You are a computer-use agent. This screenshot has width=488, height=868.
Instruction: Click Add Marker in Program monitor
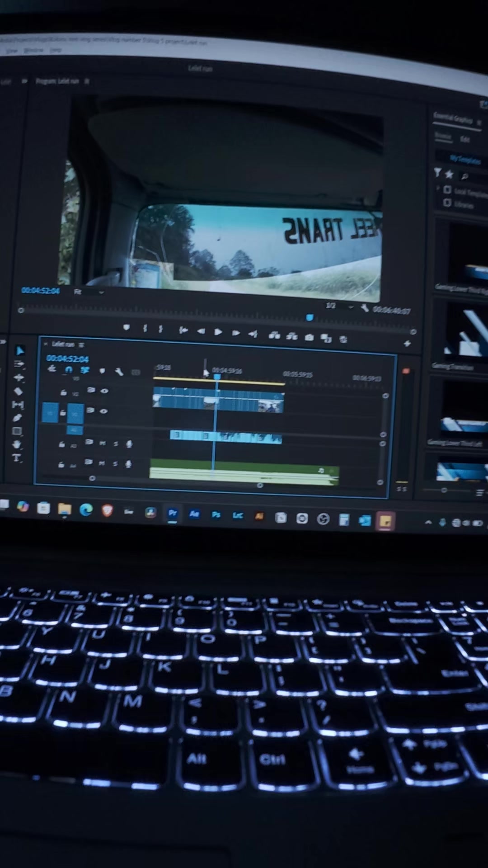click(127, 328)
